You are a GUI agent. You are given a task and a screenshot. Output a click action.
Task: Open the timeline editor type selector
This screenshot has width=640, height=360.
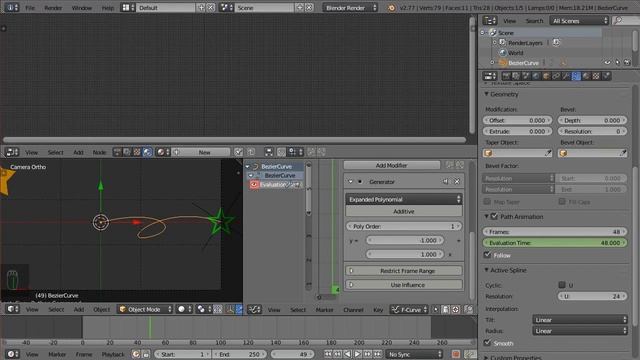tap(12, 354)
